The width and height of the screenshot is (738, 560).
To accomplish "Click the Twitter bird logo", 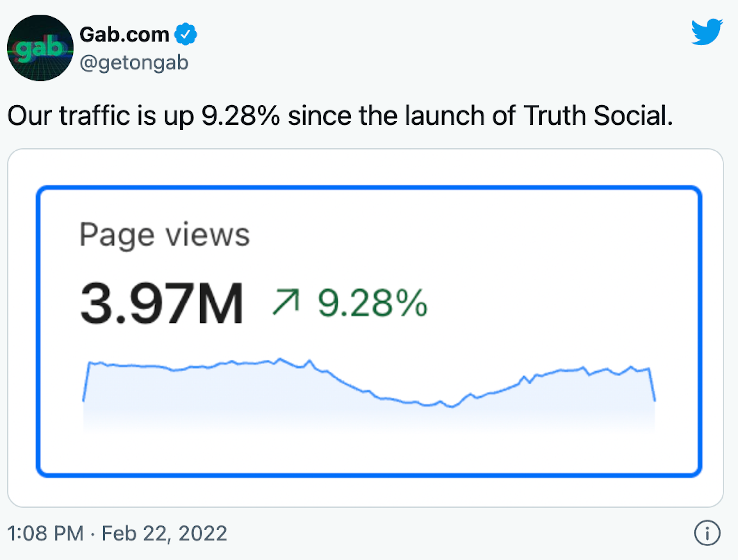I will coord(707,32).
